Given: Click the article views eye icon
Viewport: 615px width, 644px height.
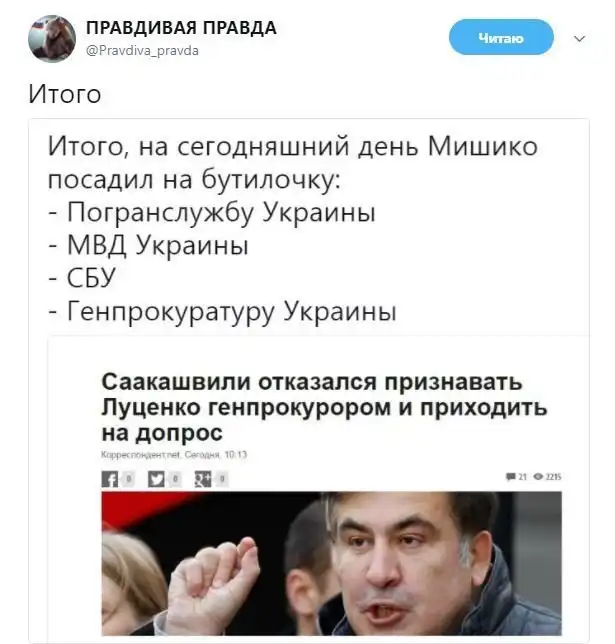Looking at the screenshot, I should (539, 476).
